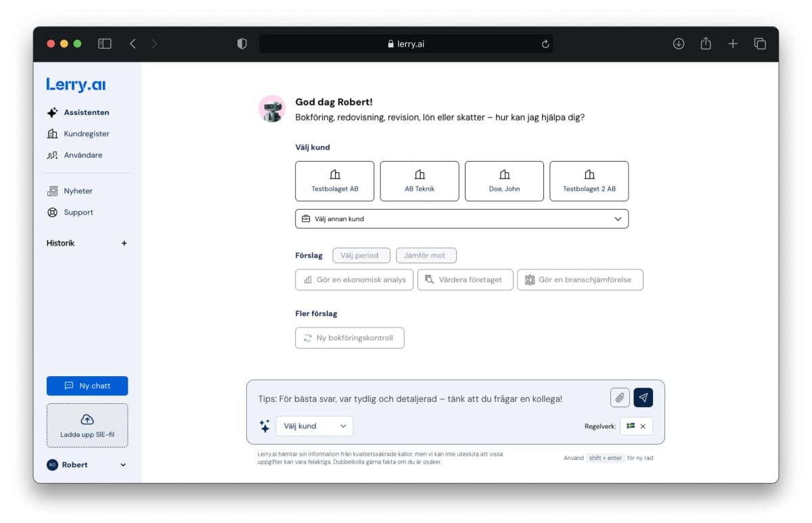Select the Testbolaget AB customer card
Image resolution: width=812 pixels, height=523 pixels.
334,181
